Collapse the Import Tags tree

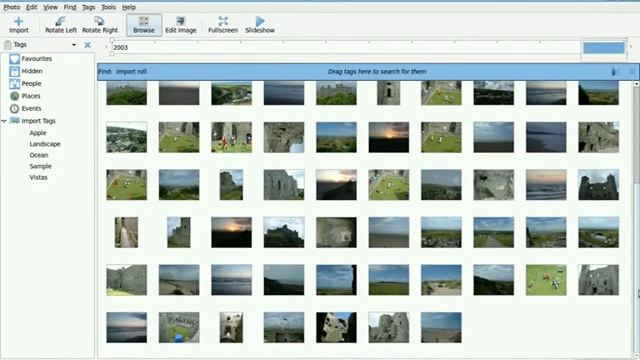4,121
